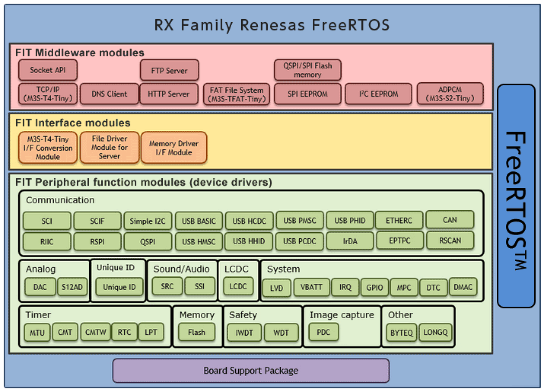
Task: Click the RX Family Renesas FreeRTOS title
Action: pos(272,25)
